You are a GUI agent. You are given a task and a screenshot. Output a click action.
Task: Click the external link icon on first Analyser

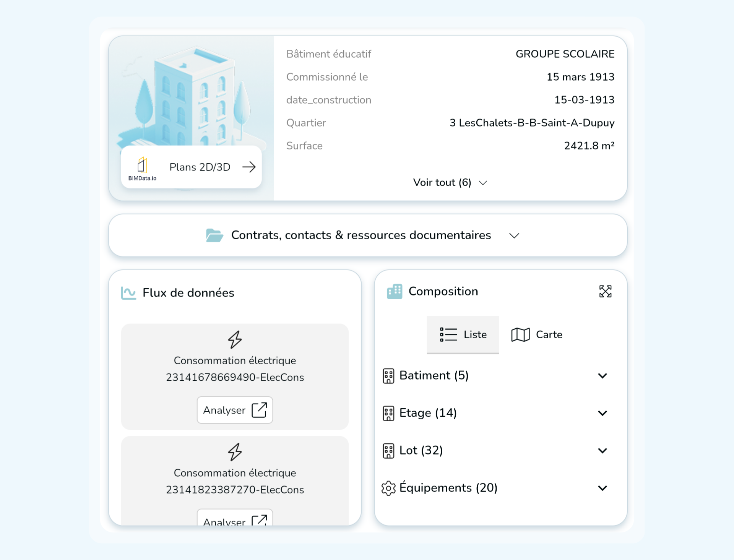pyautogui.click(x=259, y=410)
